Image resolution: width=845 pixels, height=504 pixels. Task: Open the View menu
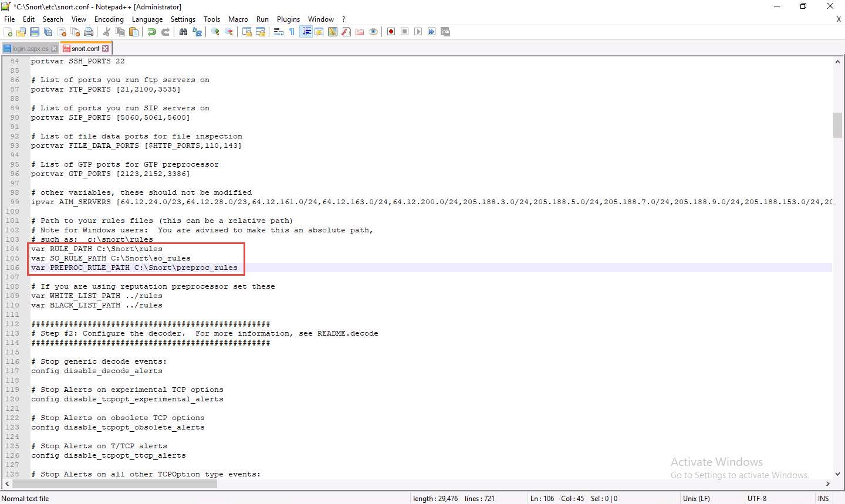point(79,19)
